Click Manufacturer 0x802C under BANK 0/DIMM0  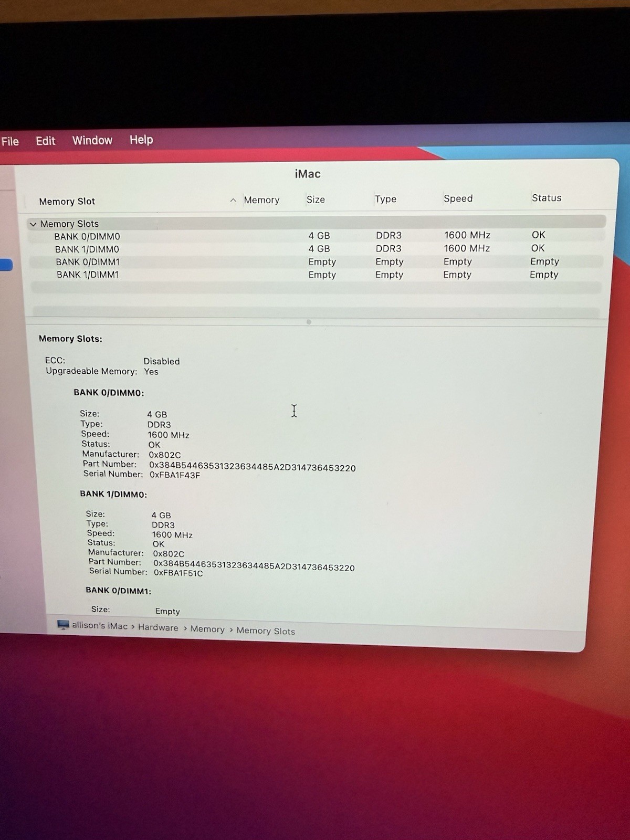coord(165,455)
